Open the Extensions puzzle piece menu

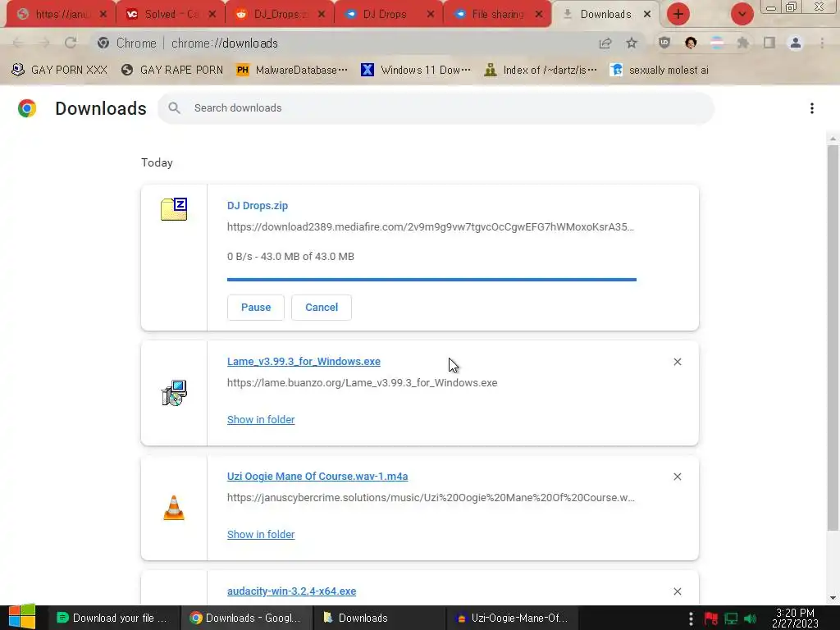pos(743,43)
